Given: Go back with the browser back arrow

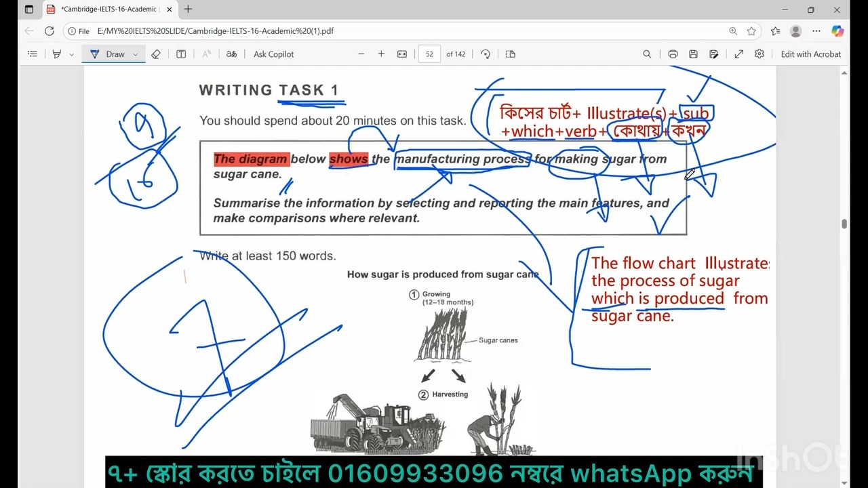Looking at the screenshot, I should point(28,31).
